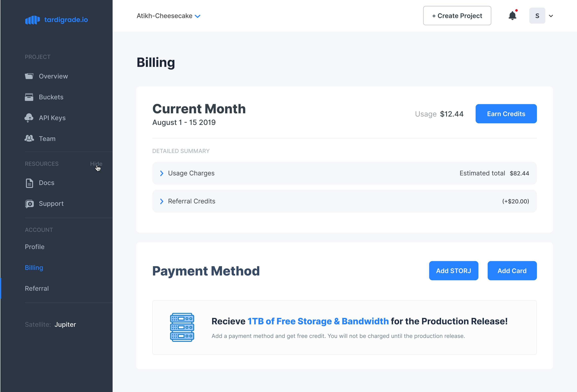Click the PROJECT section label

pyautogui.click(x=38, y=57)
